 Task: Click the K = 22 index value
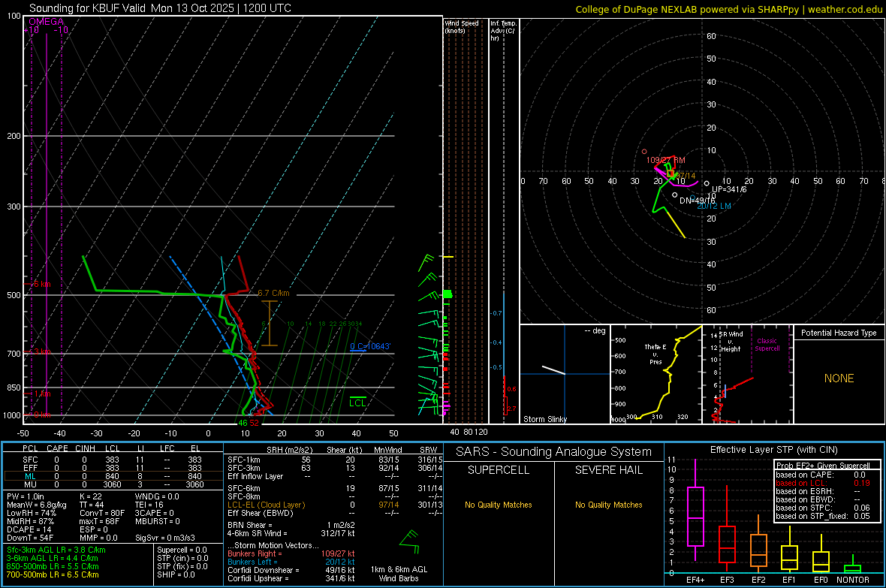coord(90,496)
